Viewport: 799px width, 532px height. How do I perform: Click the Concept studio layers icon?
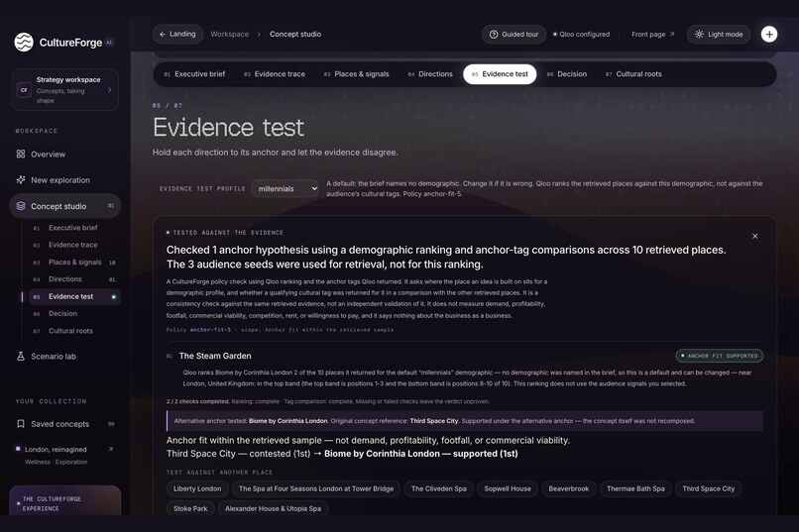(x=21, y=206)
